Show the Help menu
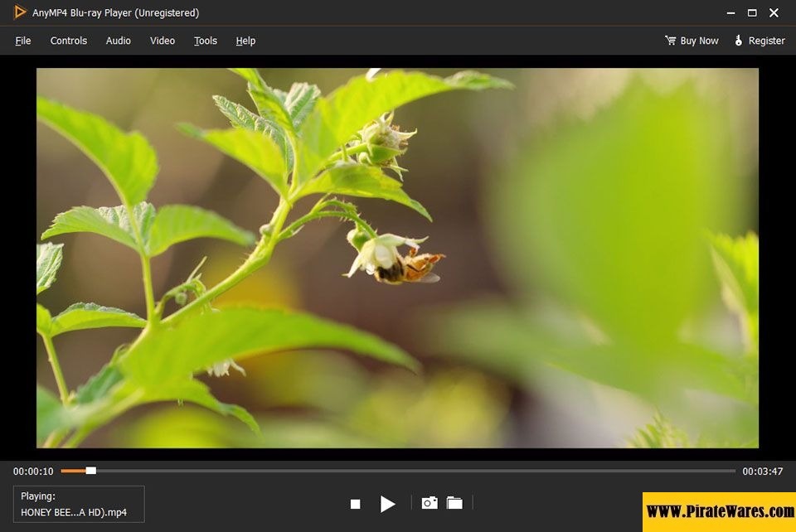The width and height of the screenshot is (796, 532). tap(245, 41)
